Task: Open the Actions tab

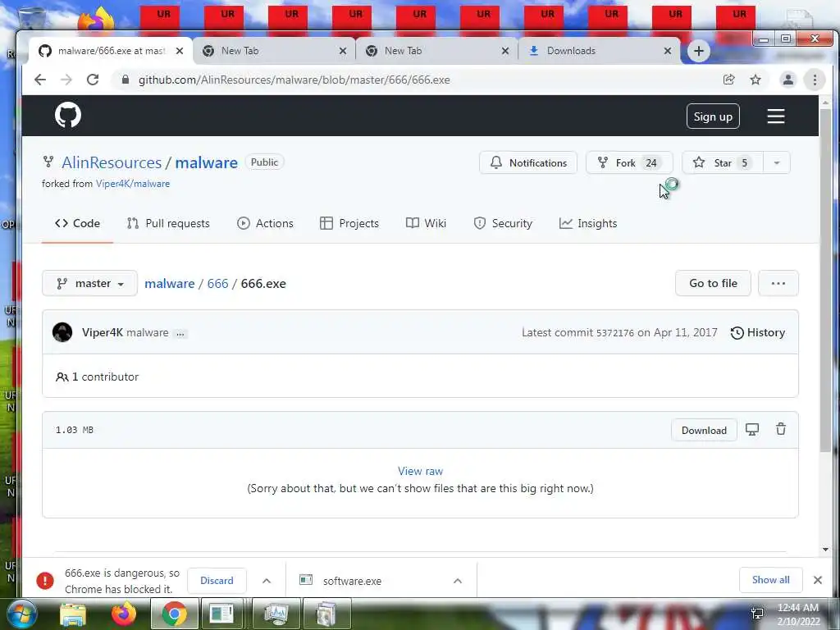Action: (x=265, y=223)
